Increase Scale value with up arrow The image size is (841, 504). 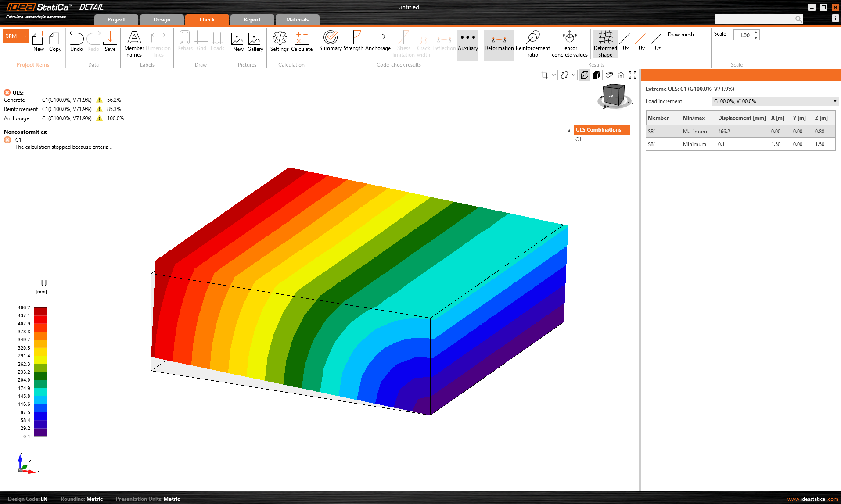coord(756,32)
